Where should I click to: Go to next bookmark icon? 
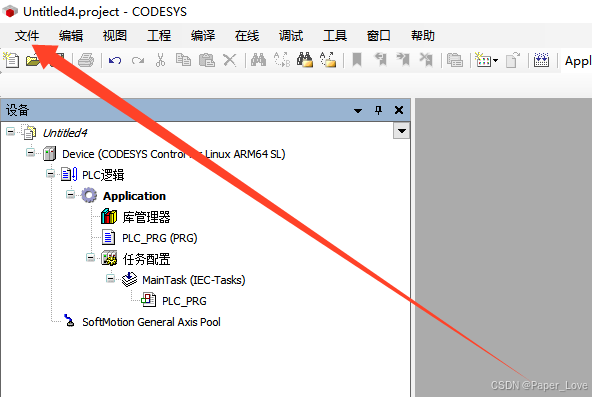(403, 60)
